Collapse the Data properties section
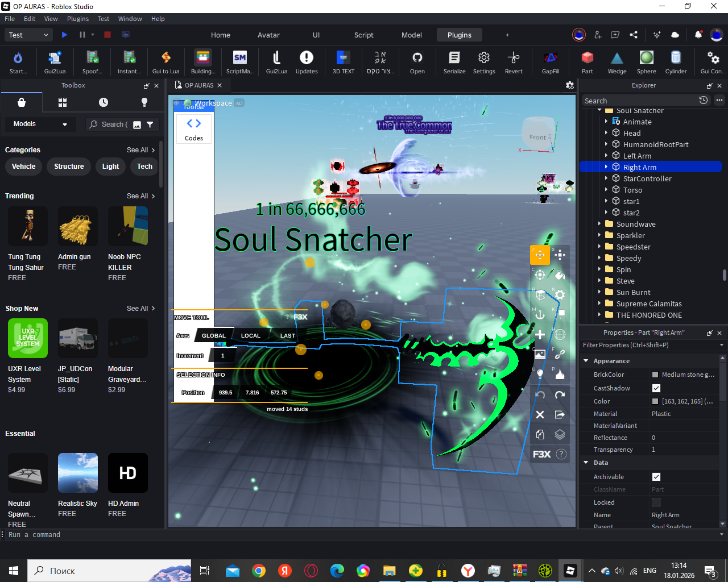The width and height of the screenshot is (728, 582). click(x=586, y=463)
